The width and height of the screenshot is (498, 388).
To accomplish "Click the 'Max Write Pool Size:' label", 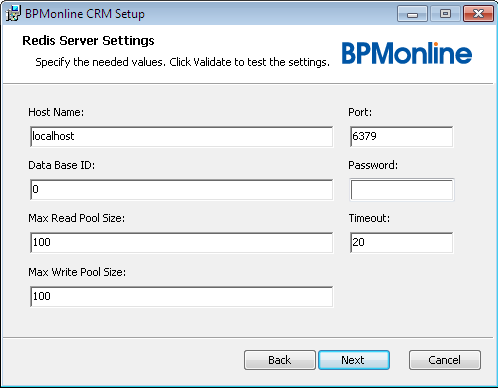I will tap(77, 272).
